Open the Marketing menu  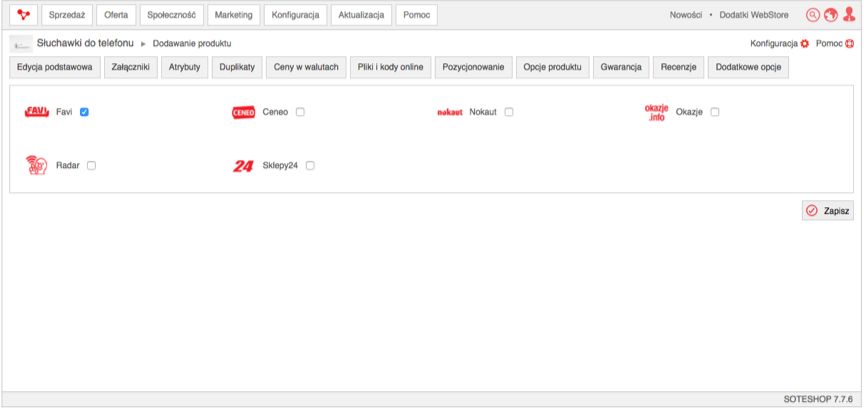234,15
